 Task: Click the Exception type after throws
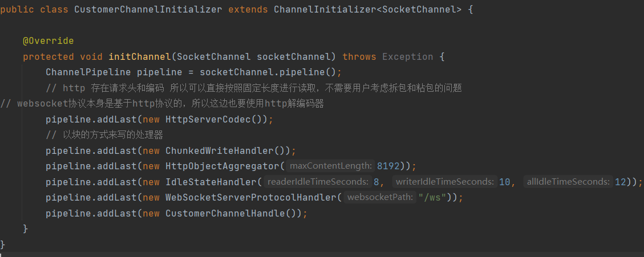tap(407, 56)
